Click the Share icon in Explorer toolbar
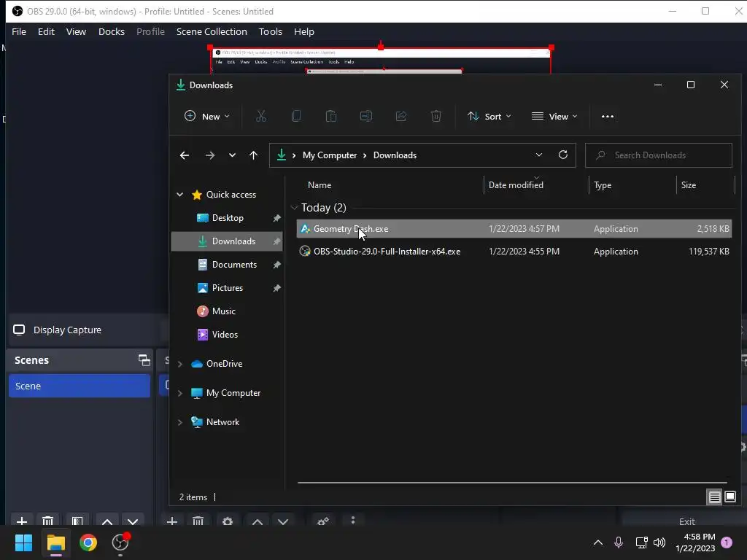Viewport: 747px width, 560px height. pos(401,116)
